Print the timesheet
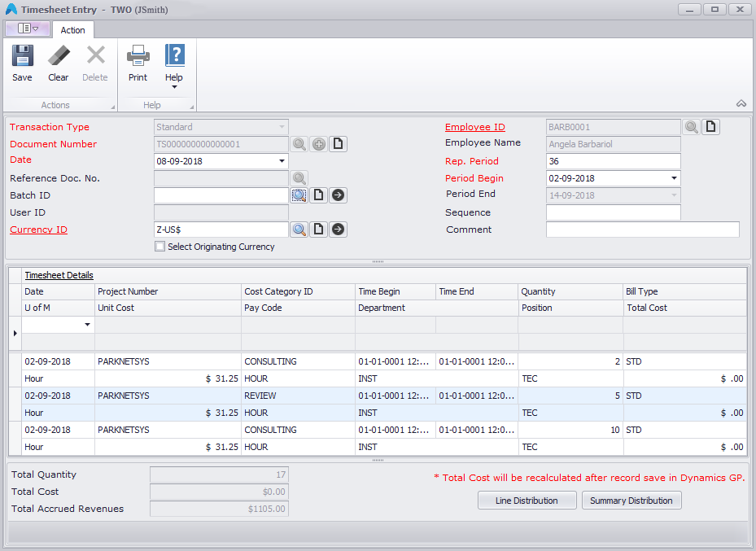This screenshot has height=551, width=756. coord(138,63)
